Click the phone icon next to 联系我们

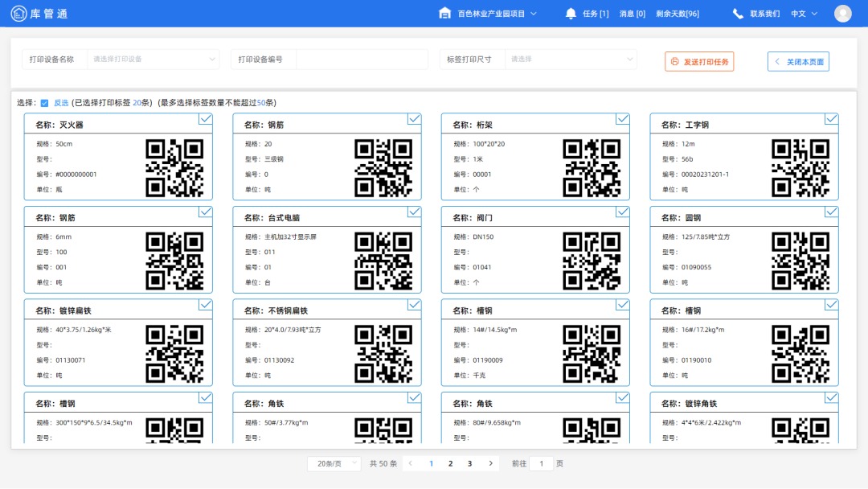click(x=736, y=13)
